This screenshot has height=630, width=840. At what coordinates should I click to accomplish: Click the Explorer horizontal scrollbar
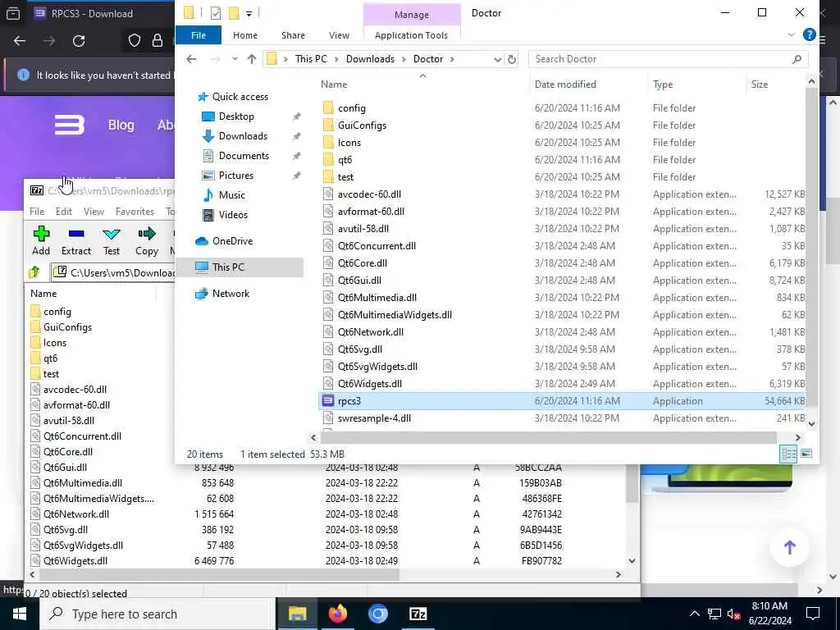[548, 438]
